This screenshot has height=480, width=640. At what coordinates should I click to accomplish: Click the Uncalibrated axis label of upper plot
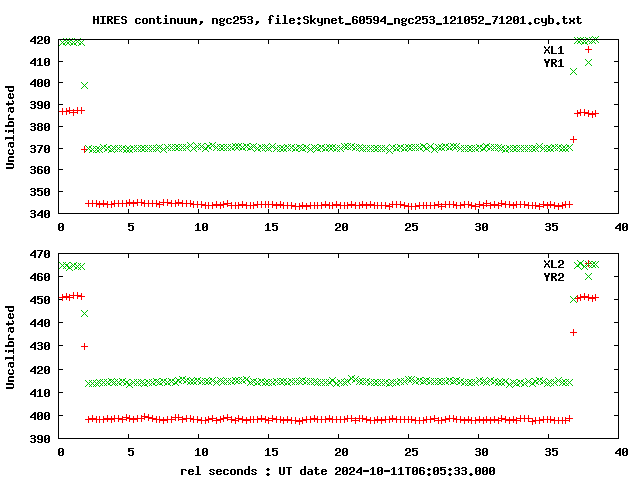(10, 127)
